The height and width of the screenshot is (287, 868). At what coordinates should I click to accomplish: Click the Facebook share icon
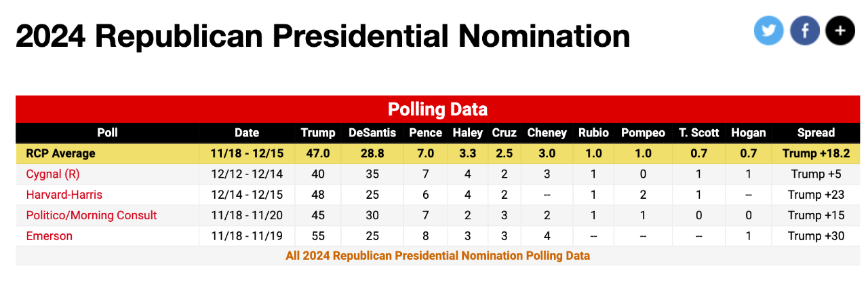(805, 31)
